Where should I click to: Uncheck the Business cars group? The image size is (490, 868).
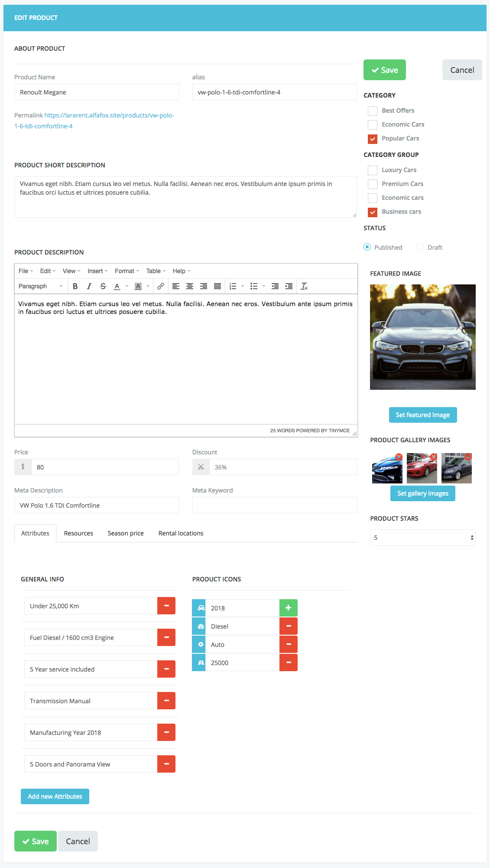point(373,212)
